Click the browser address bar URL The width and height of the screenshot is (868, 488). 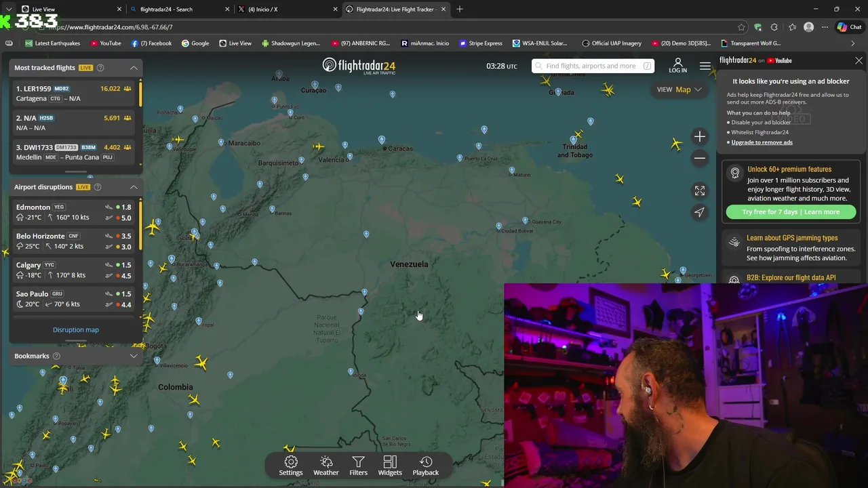click(x=110, y=27)
